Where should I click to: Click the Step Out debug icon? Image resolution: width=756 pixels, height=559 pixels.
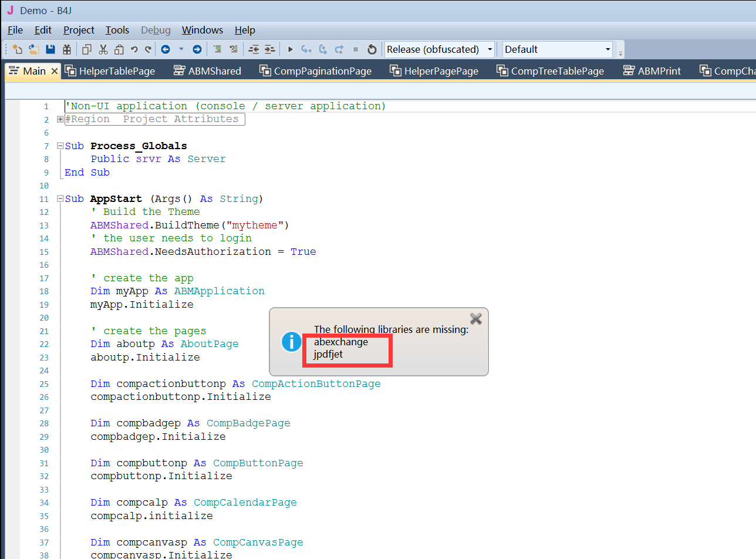(339, 49)
